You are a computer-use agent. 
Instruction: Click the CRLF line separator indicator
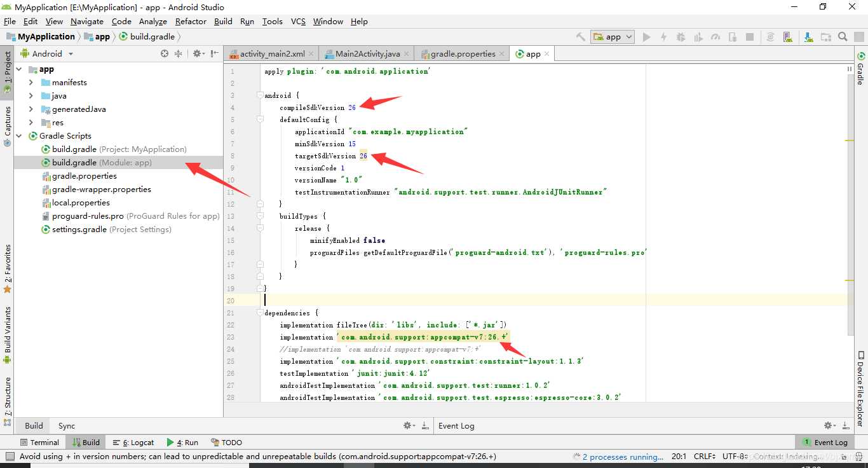pyautogui.click(x=704, y=457)
